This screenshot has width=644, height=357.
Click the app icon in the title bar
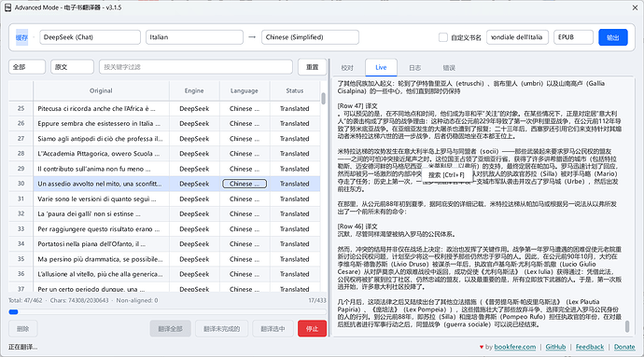(x=7, y=7)
